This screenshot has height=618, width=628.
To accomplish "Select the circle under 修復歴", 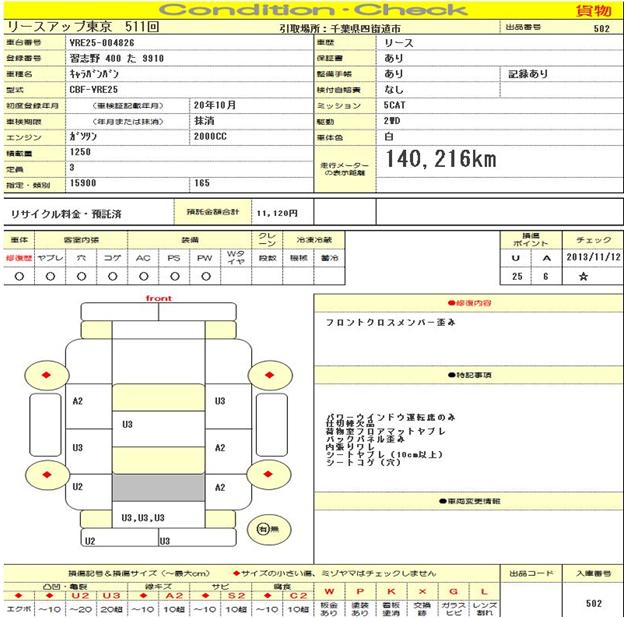I will coord(20,275).
